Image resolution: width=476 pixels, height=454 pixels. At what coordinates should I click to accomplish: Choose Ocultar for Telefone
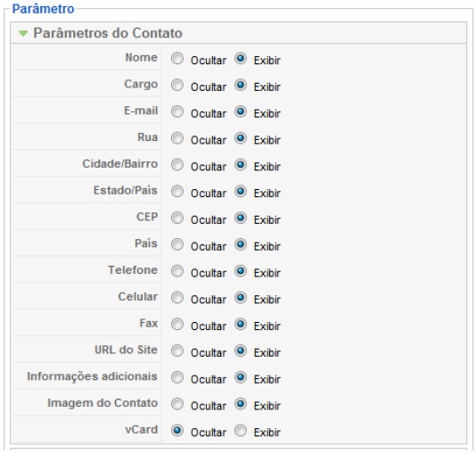pyautogui.click(x=177, y=271)
